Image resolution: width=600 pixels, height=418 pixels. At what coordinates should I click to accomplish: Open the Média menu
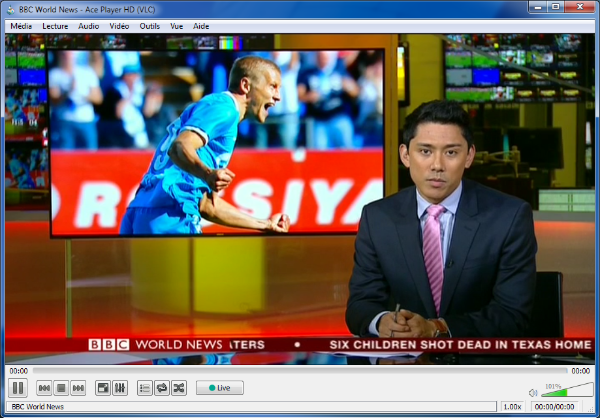click(x=21, y=26)
